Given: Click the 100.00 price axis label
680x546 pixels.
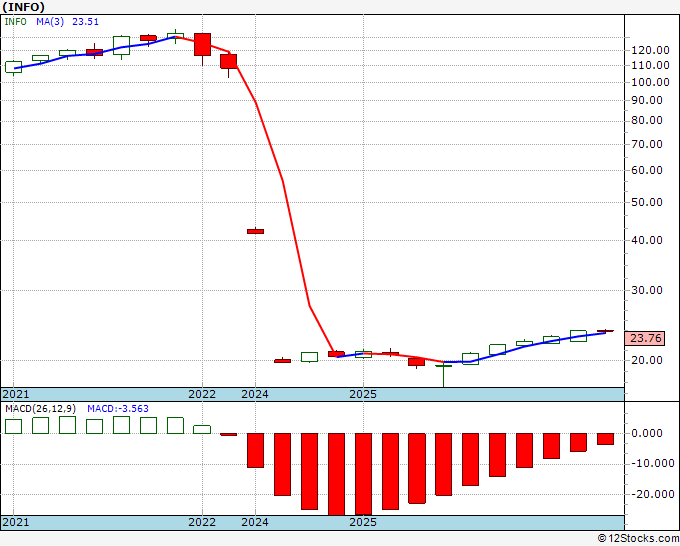Looking at the screenshot, I should pyautogui.click(x=650, y=82).
